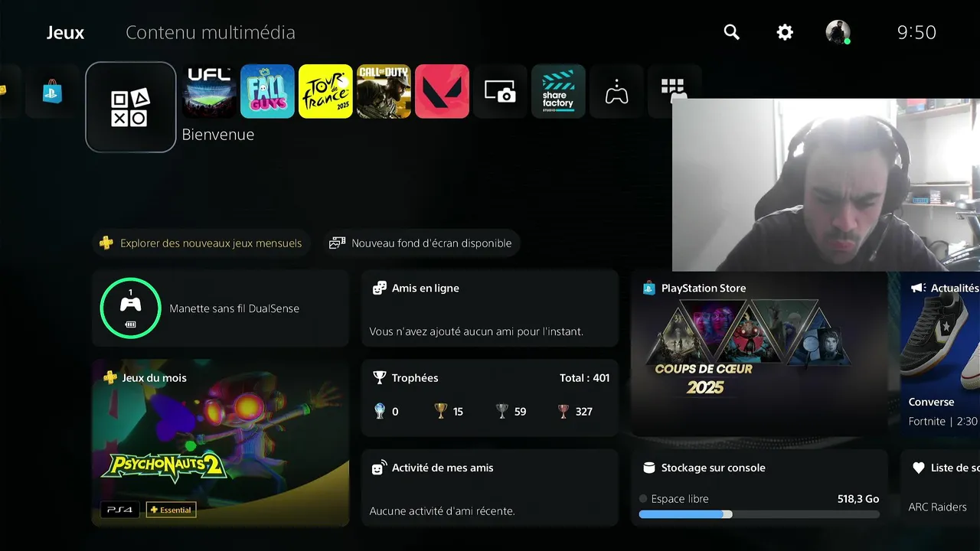Launch Tour de France 2025 tile
This screenshot has width=980, height=551.
325,91
